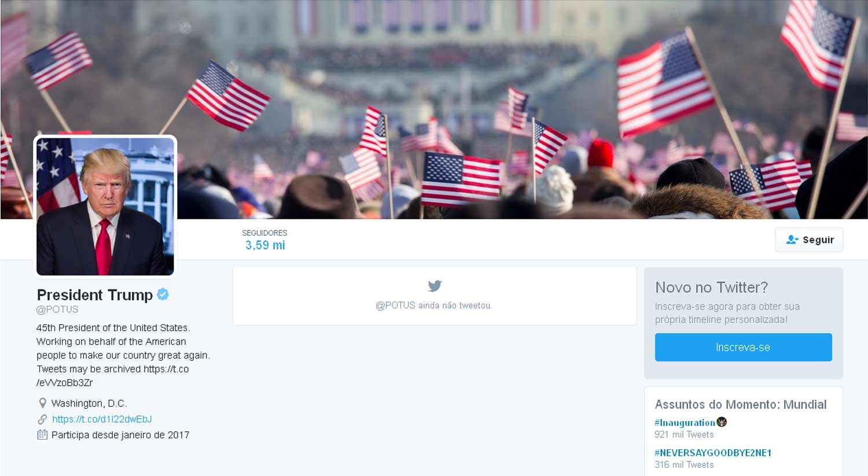Click the link chain icon
The height and width of the screenshot is (476, 868).
(x=42, y=419)
